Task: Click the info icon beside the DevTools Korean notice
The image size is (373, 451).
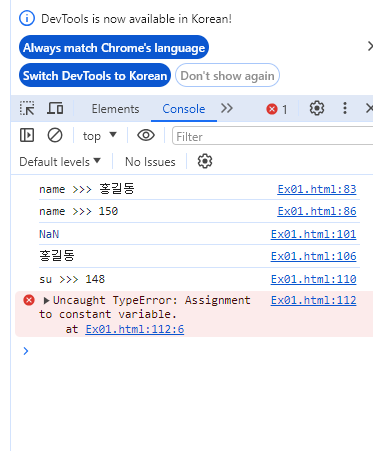Action: coord(27,18)
